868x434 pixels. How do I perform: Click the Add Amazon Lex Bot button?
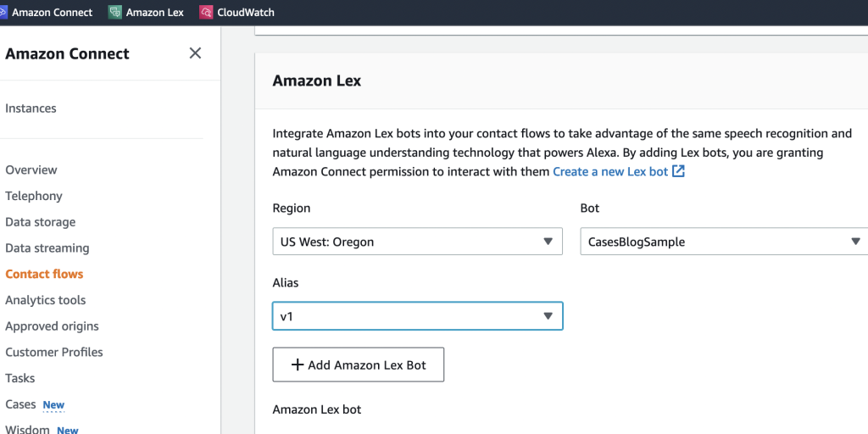pos(358,365)
